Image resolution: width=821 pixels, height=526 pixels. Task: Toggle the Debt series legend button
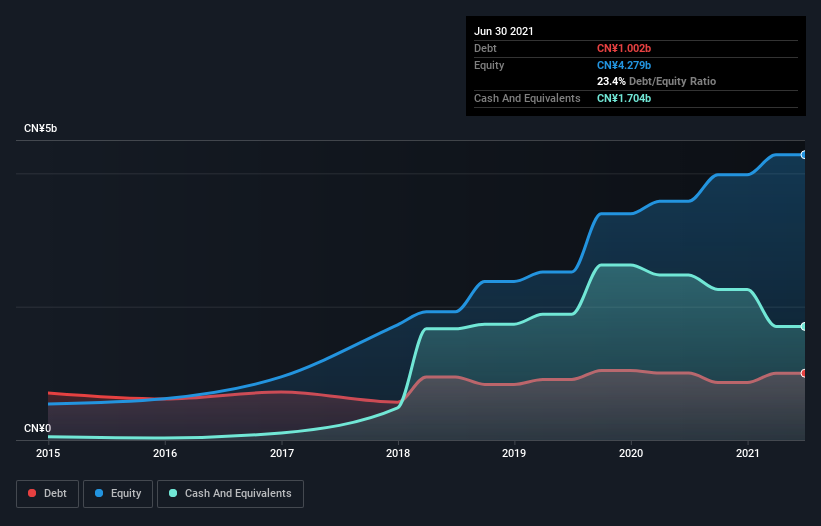[48, 494]
